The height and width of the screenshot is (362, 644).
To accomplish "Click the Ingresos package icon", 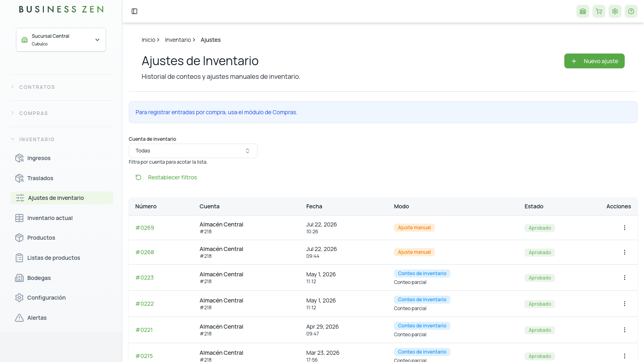I will (x=19, y=158).
